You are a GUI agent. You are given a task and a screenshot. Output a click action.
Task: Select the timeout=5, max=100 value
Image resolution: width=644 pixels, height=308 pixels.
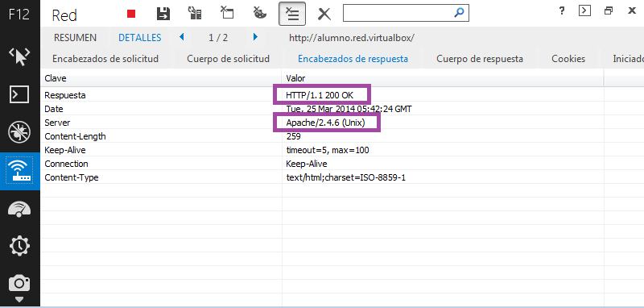(x=328, y=150)
